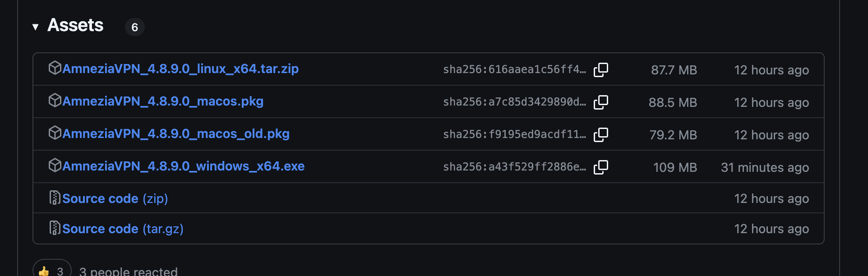Copy SHA256 hash for windows_x64.exe
Image resolution: width=868 pixels, height=276 pixels.
(601, 167)
